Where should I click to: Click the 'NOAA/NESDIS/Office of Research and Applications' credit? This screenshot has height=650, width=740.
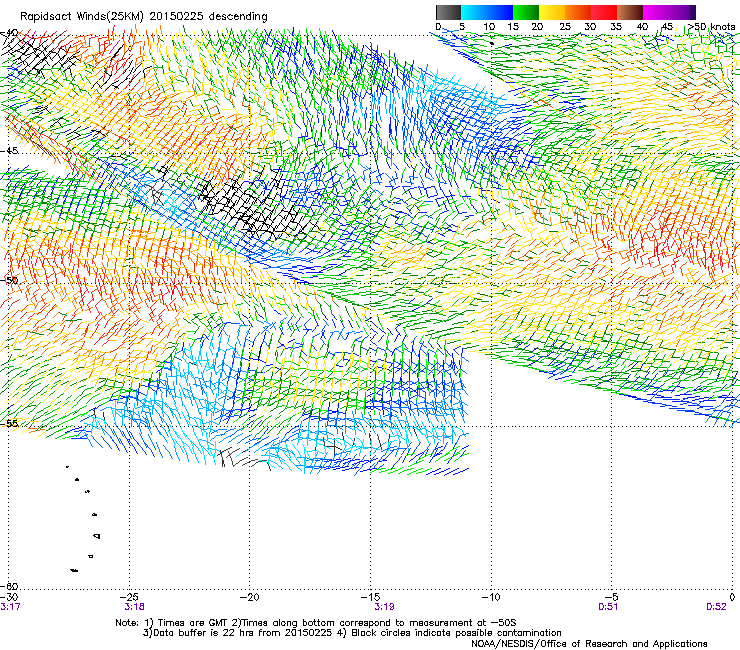[589, 644]
